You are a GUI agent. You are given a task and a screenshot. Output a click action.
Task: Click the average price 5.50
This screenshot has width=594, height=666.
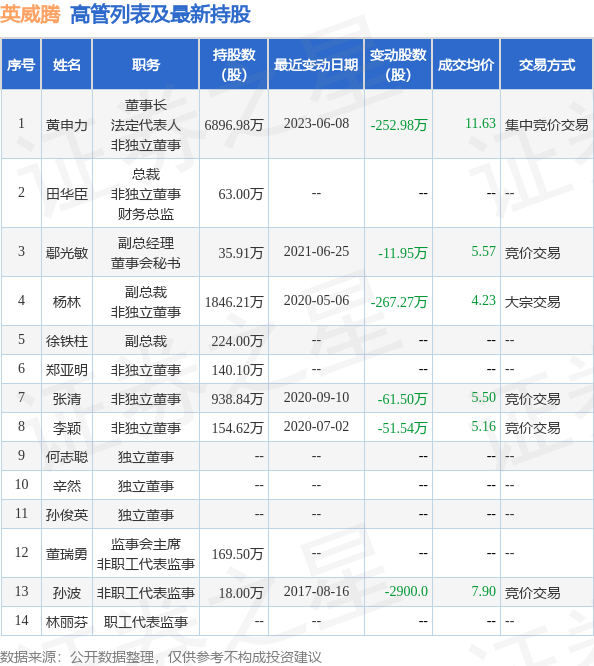[x=484, y=397]
